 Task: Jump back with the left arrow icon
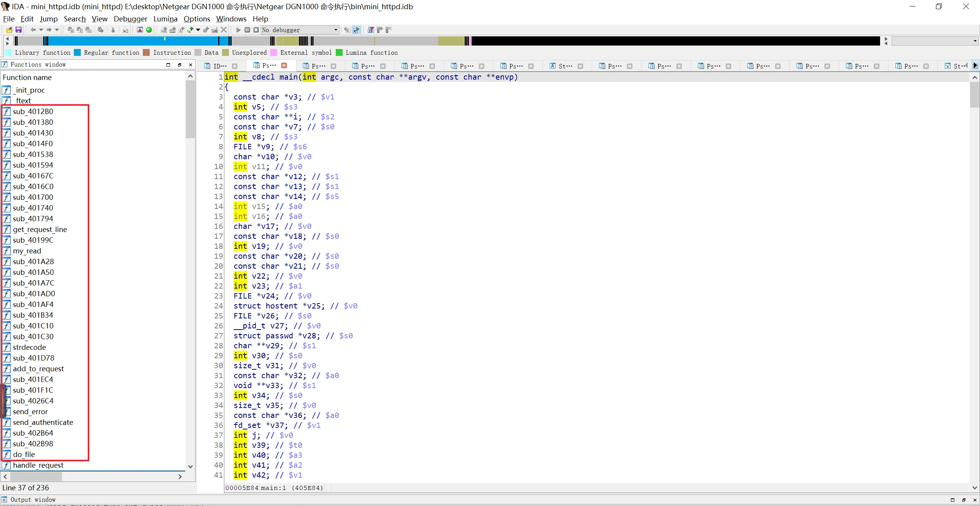pos(33,30)
